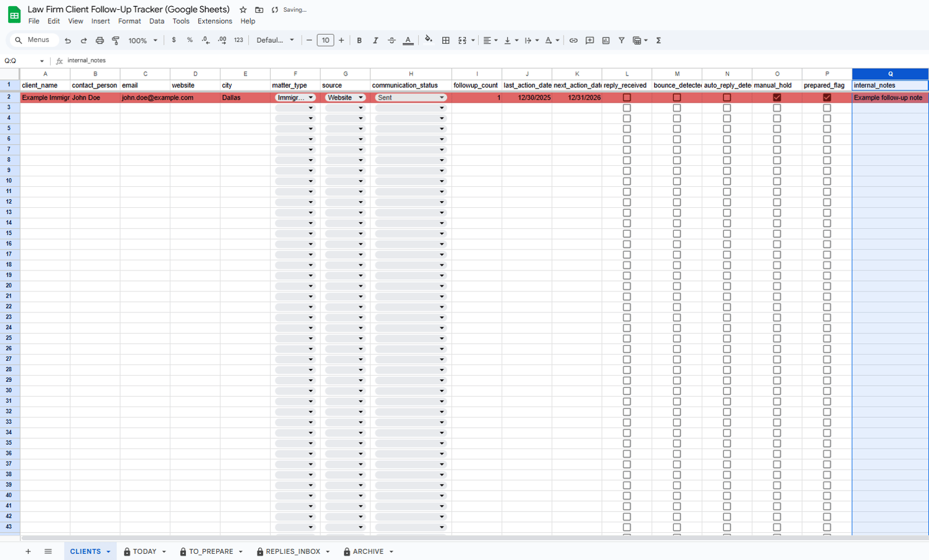Click the font size input field
This screenshot has width=929, height=560.
click(325, 40)
